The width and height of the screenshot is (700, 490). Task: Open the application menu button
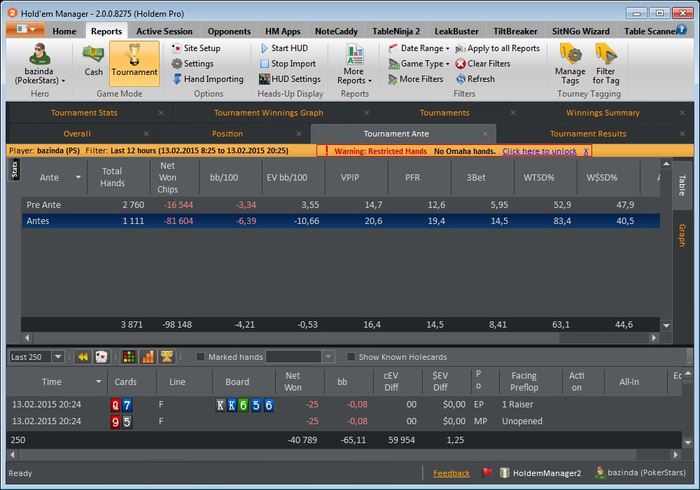tap(25, 29)
